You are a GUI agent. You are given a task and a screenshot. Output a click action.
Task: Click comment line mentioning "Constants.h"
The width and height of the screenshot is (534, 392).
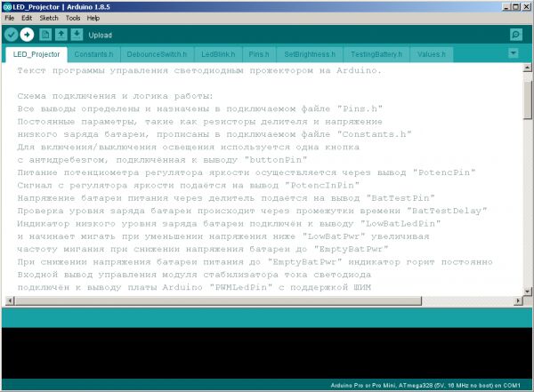[214, 134]
